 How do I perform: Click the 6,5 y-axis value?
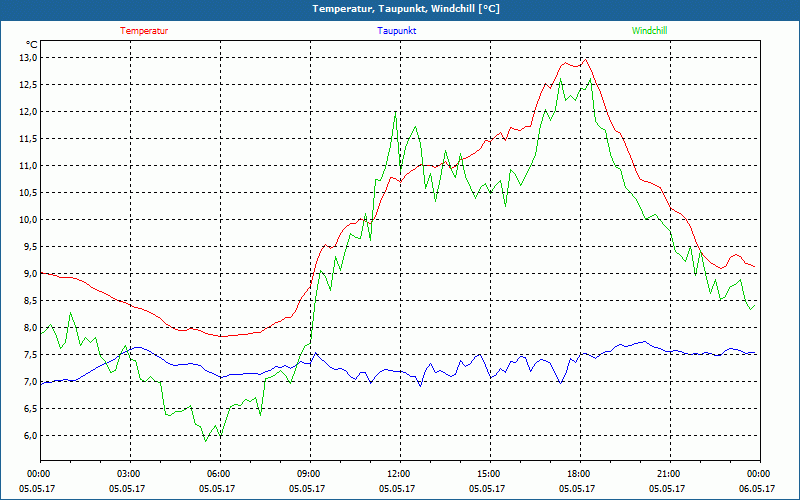click(31, 409)
